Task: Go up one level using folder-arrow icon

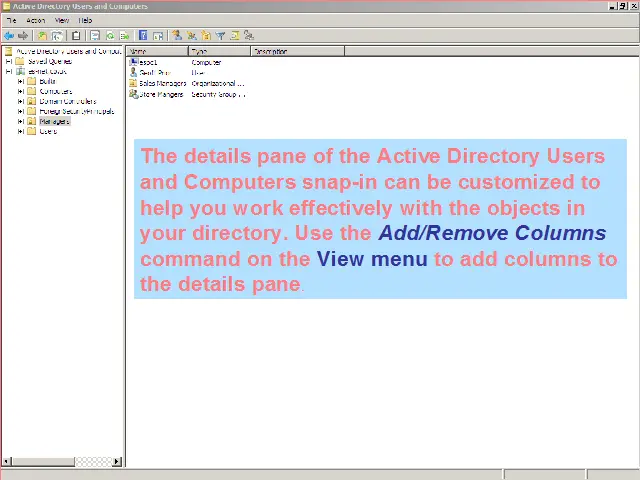Action: [42, 36]
